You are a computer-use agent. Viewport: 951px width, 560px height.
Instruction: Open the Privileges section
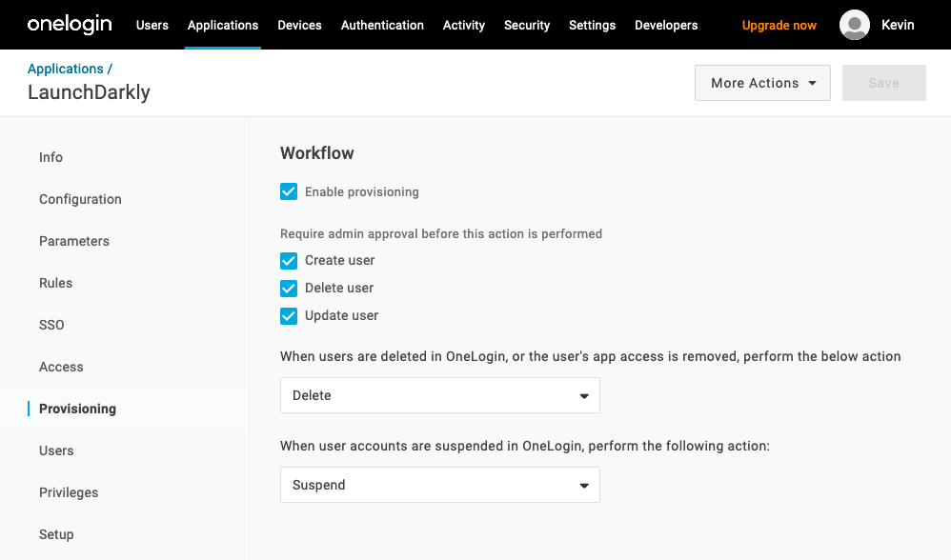pos(69,492)
